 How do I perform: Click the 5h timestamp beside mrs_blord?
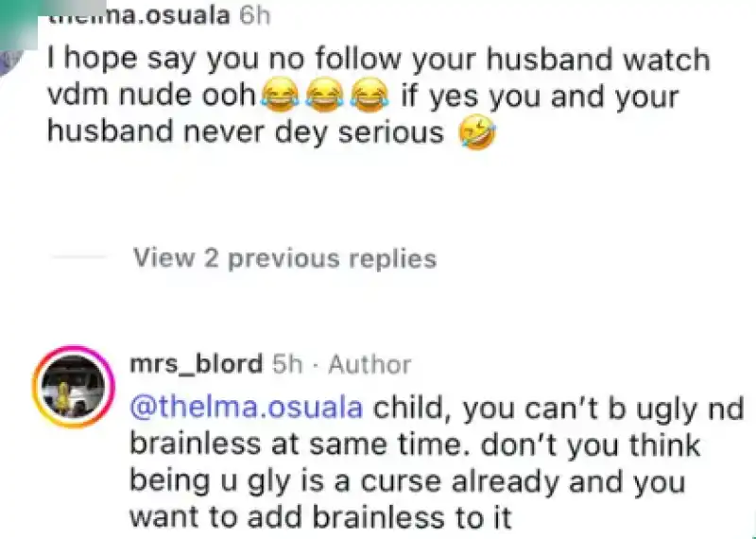pyautogui.click(x=287, y=364)
